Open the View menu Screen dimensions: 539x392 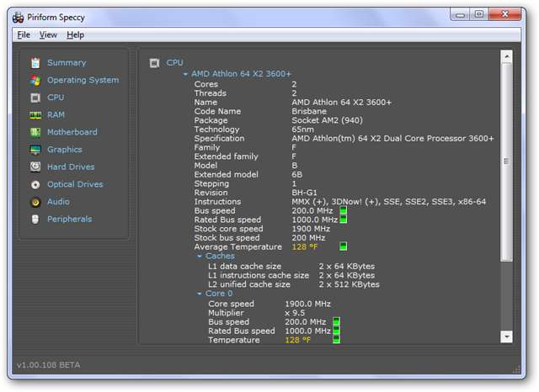tap(48, 34)
